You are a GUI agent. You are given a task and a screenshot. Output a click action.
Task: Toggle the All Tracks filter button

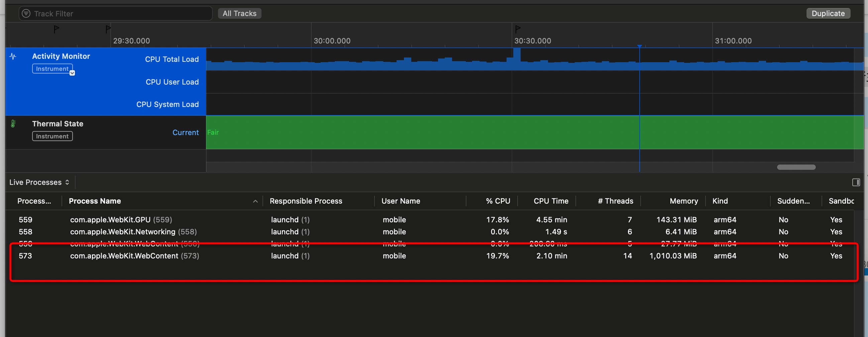pyautogui.click(x=239, y=13)
